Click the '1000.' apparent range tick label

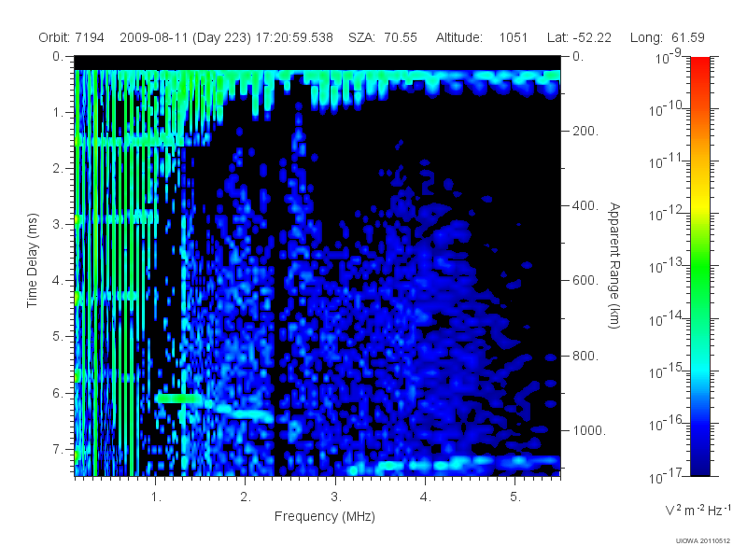coord(589,430)
